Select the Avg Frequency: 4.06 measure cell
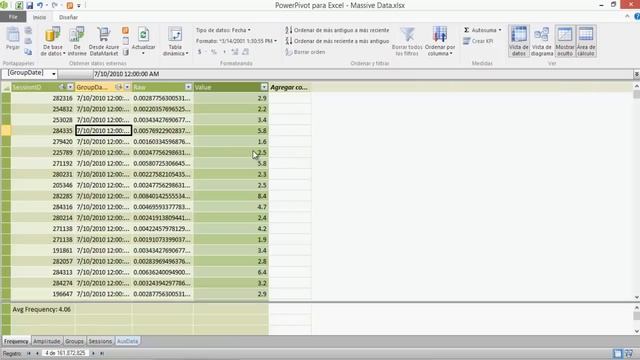The width and height of the screenshot is (640, 360). (x=43, y=309)
